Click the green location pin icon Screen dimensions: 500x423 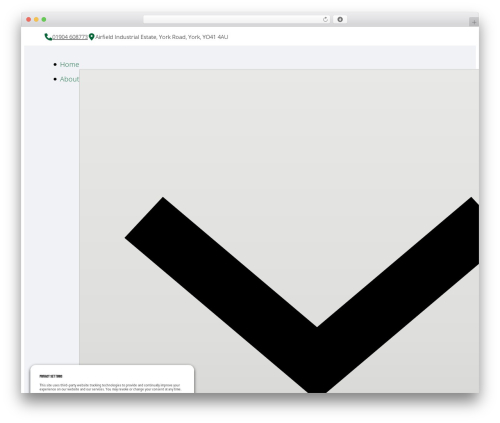click(x=92, y=37)
